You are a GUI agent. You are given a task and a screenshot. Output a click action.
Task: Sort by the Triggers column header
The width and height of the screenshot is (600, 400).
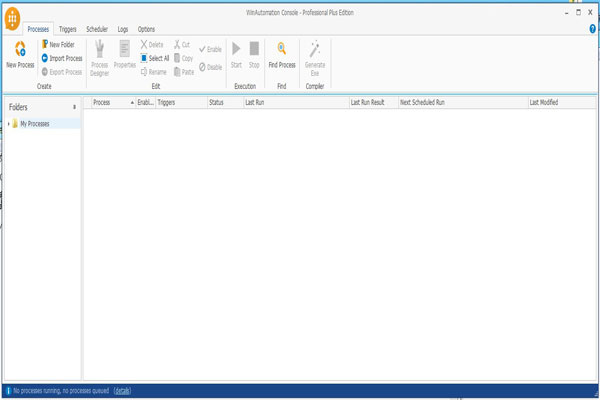click(x=181, y=102)
